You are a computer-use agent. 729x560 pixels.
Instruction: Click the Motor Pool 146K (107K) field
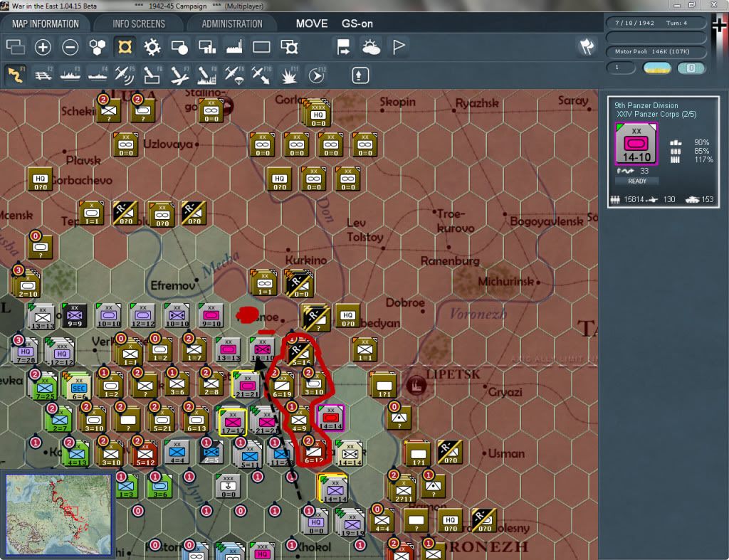coord(656,51)
